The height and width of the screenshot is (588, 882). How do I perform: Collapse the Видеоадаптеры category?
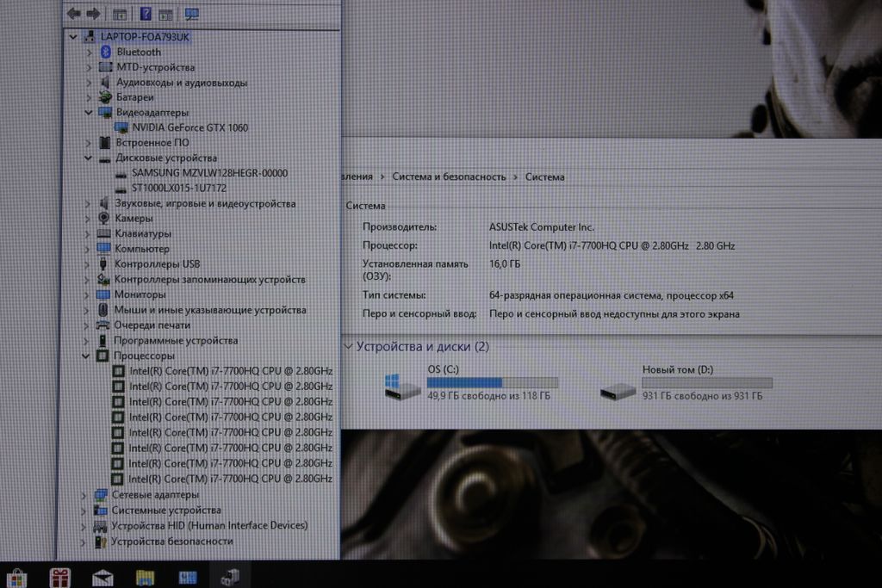pyautogui.click(x=89, y=113)
